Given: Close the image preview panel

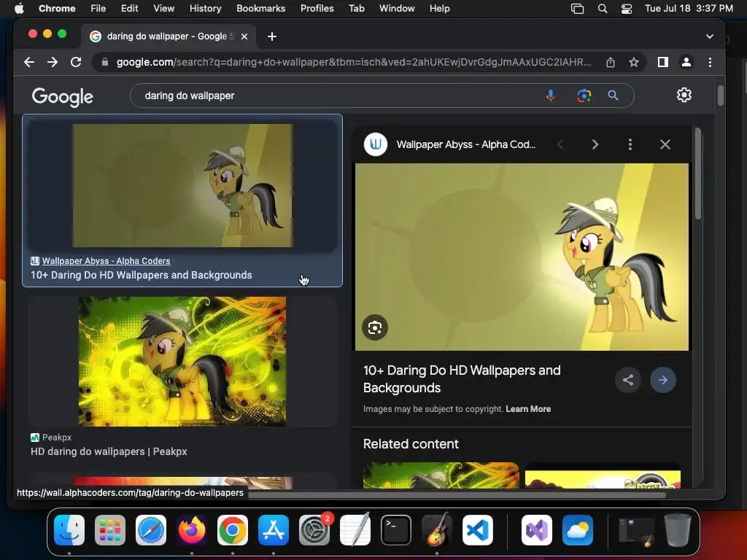Looking at the screenshot, I should coord(665,145).
